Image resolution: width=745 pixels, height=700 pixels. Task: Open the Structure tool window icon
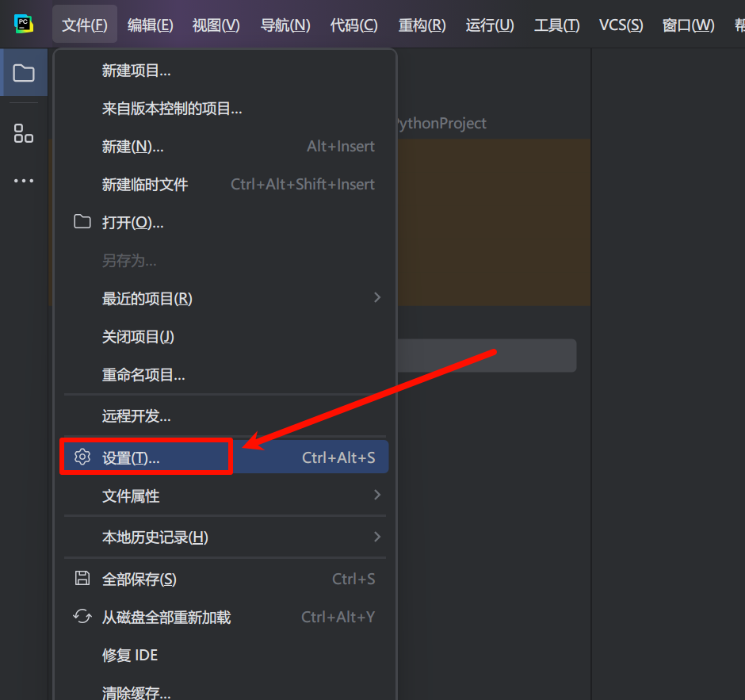(24, 133)
